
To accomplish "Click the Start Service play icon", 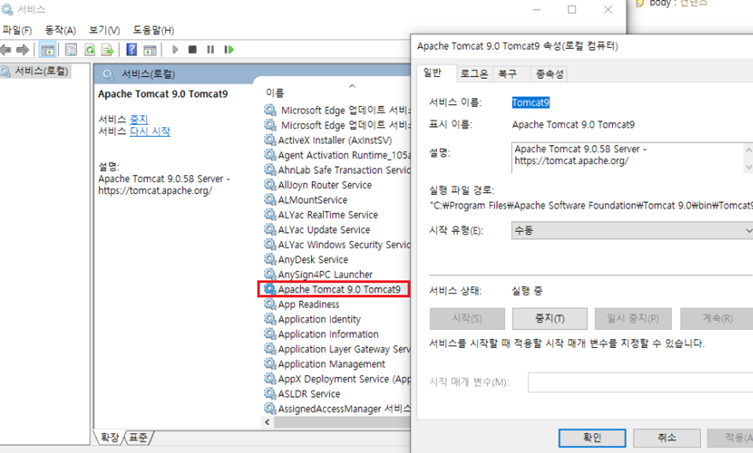I will pos(175,49).
